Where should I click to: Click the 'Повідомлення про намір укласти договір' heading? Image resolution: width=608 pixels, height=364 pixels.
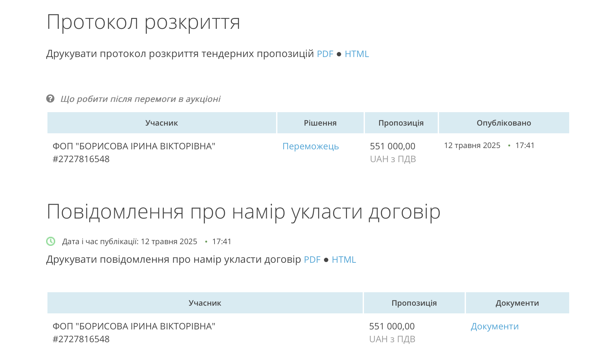[243, 212]
